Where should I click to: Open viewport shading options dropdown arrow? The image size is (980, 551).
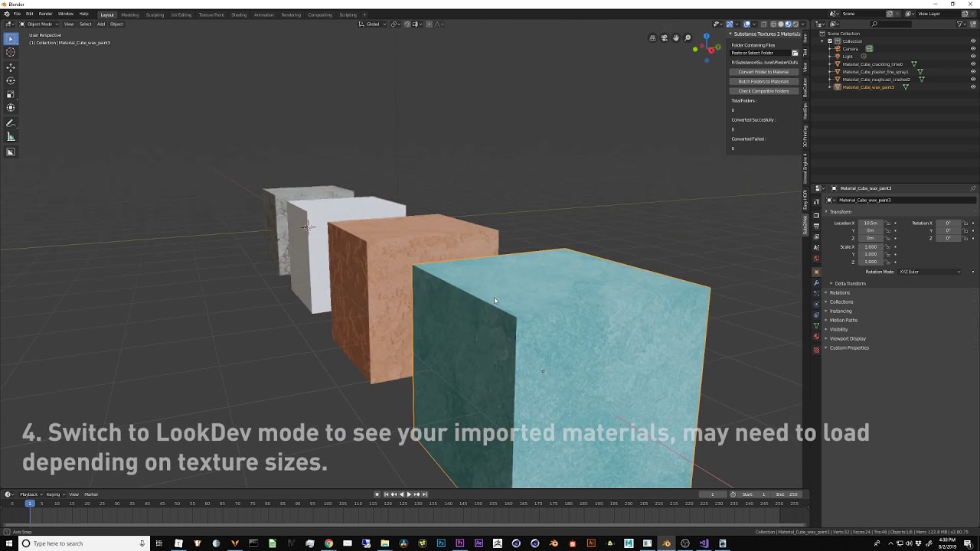(x=802, y=24)
